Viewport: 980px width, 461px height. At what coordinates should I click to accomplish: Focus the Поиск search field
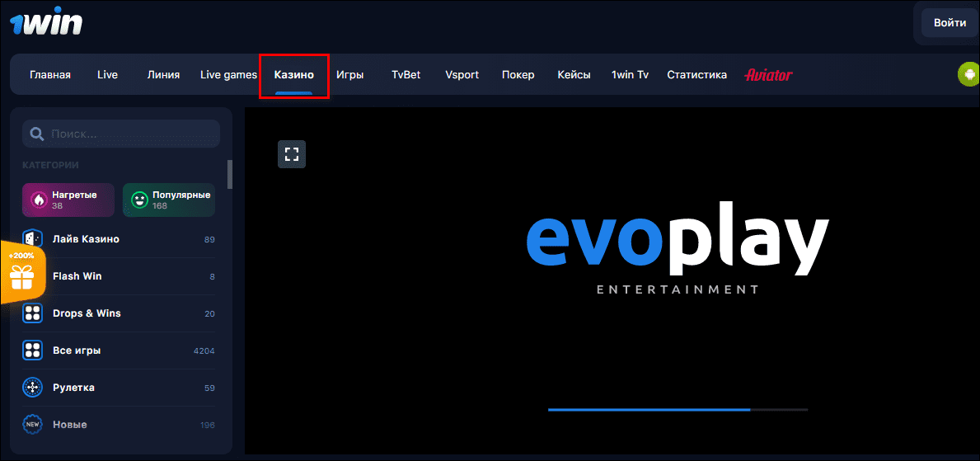pos(121,134)
